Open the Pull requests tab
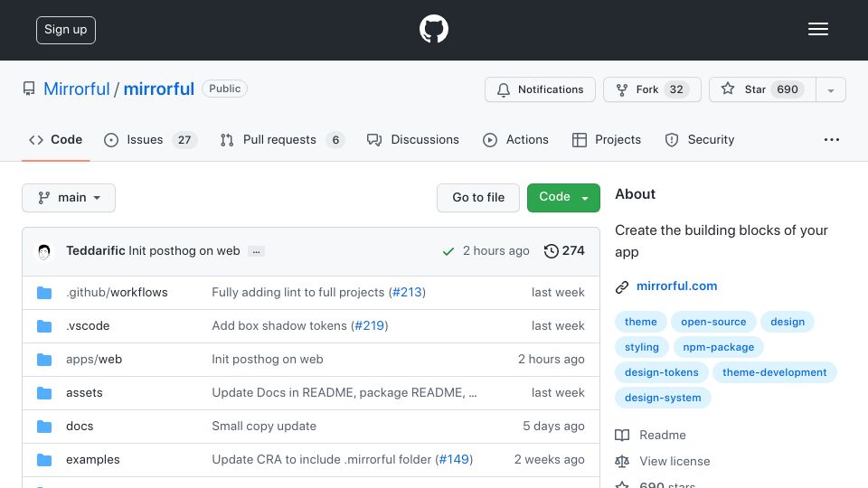Image resolution: width=868 pixels, height=488 pixels. click(x=282, y=139)
